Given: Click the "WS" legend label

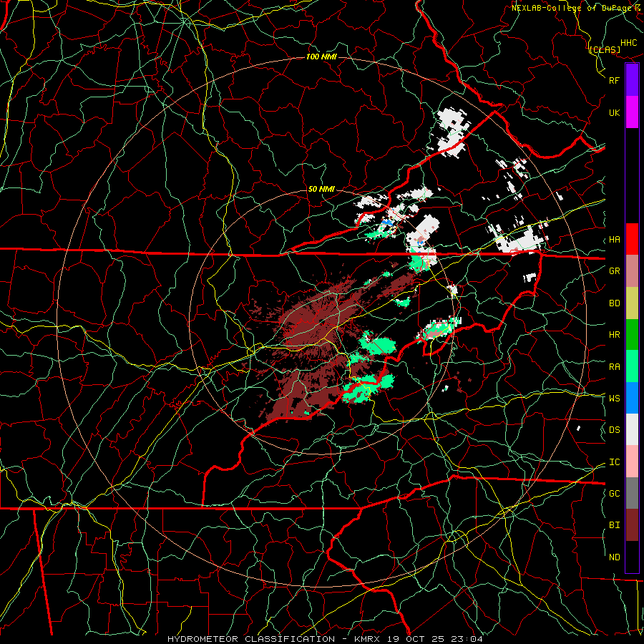Looking at the screenshot, I should click(614, 398).
